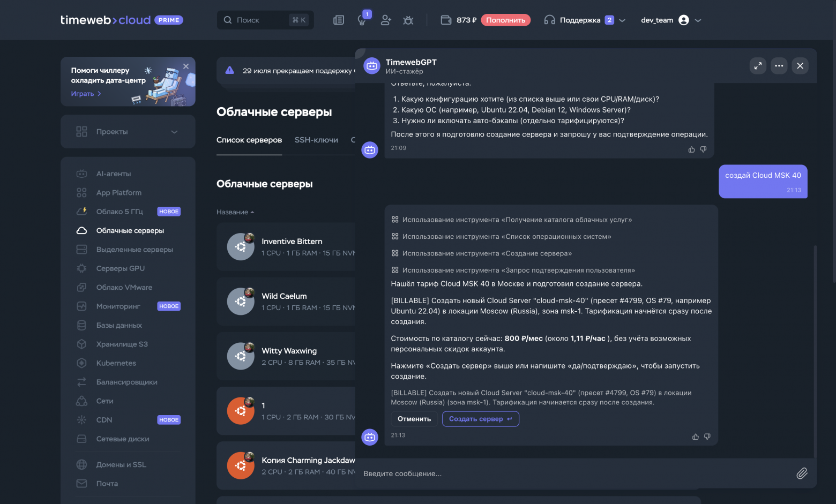Click the wallet balance icon
The height and width of the screenshot is (504, 836).
446,20
